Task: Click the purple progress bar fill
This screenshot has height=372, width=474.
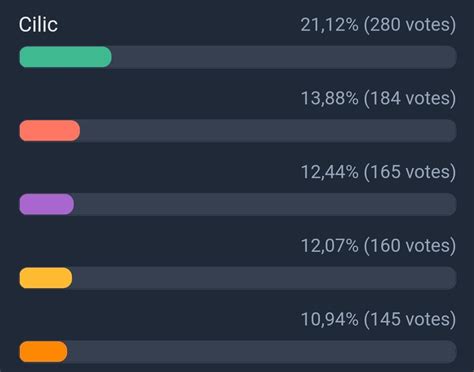Action: tap(47, 204)
